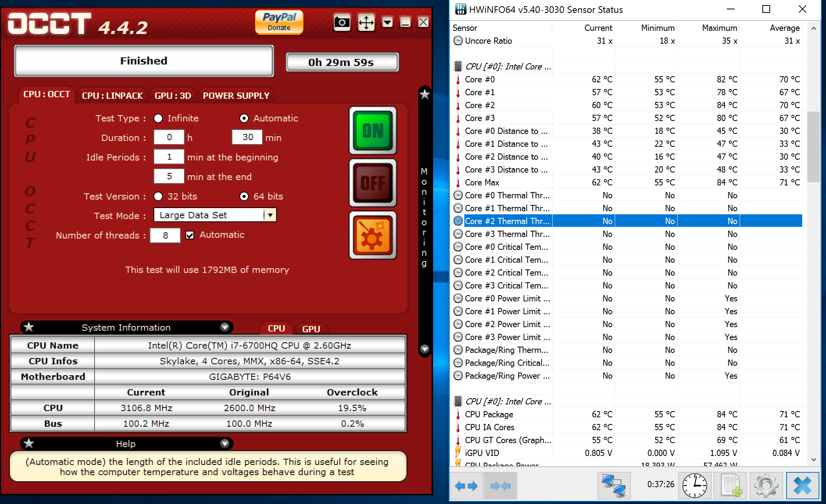Click the OCCT screenshot camera icon

pos(342,23)
